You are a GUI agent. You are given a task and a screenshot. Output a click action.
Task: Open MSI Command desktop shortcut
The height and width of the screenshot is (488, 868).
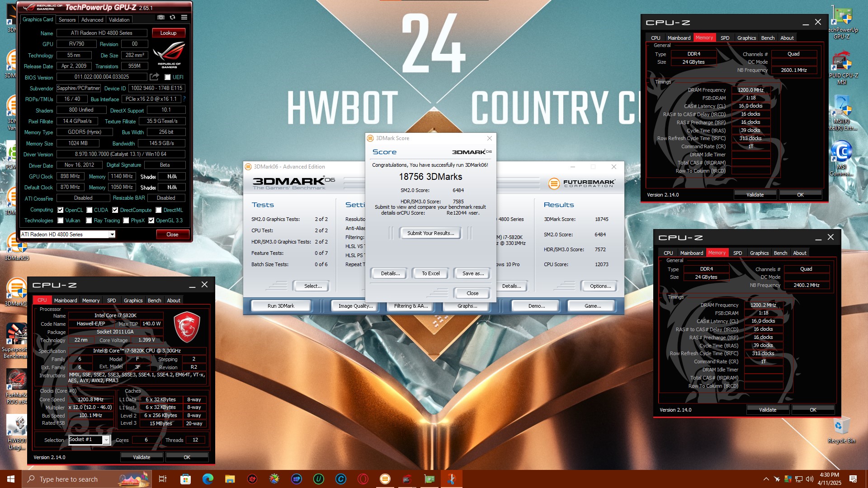pos(841,158)
